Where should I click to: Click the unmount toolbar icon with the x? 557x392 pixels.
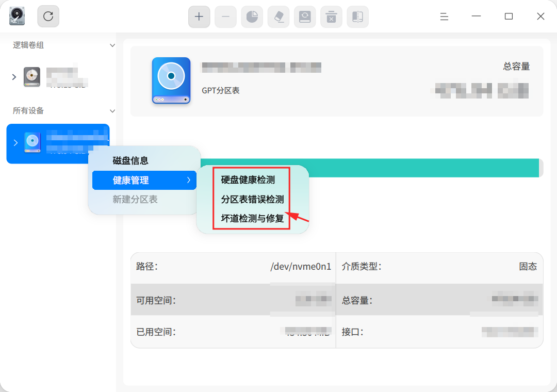click(332, 17)
